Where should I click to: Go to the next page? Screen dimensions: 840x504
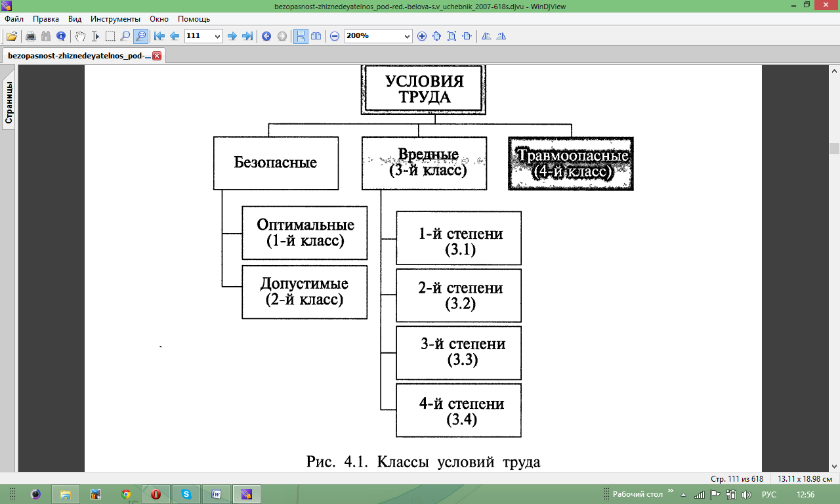232,36
